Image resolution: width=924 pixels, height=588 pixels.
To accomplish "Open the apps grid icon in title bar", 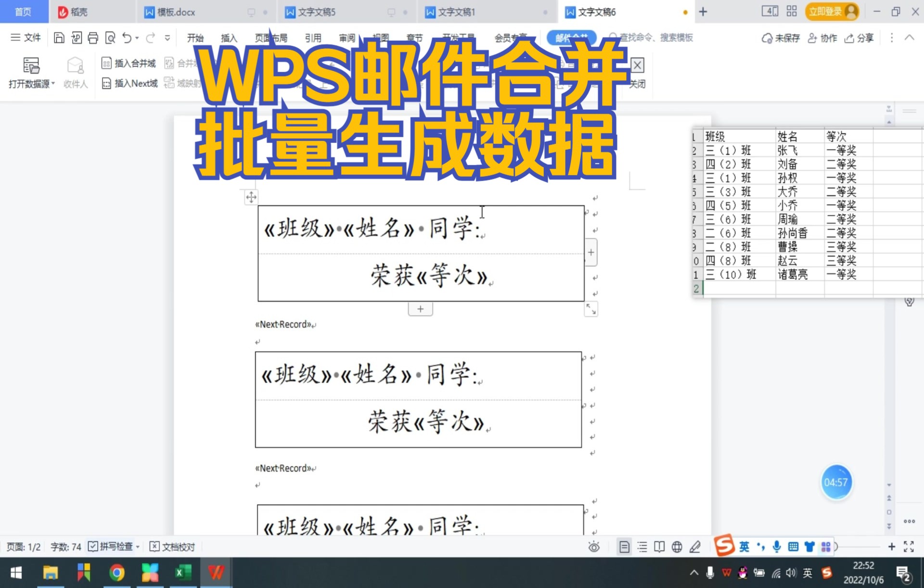I will tap(792, 12).
